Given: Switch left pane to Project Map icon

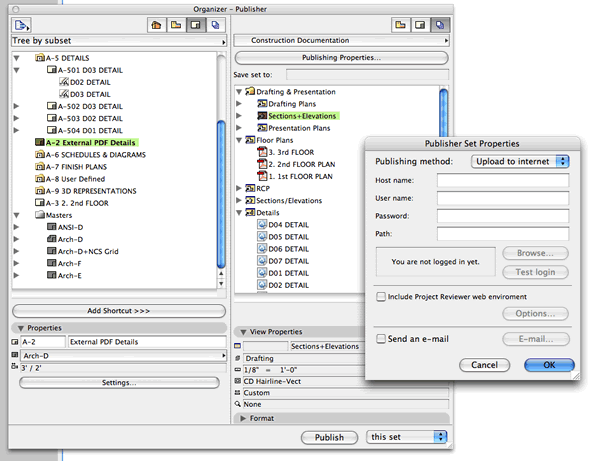Looking at the screenshot, I should [156, 24].
